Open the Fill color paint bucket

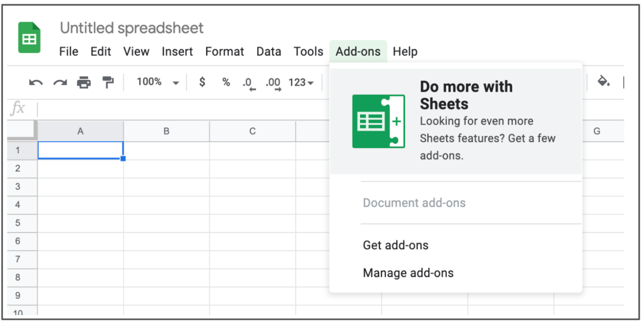point(603,82)
